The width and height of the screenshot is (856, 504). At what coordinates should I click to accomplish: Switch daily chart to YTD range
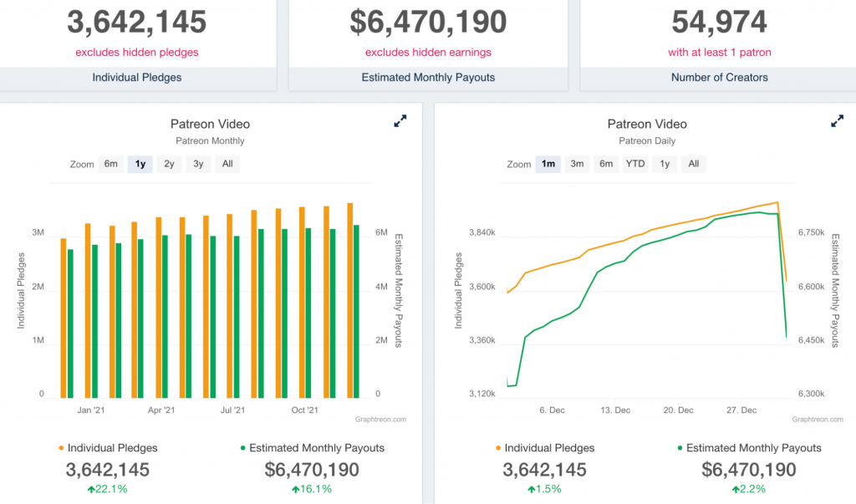coord(635,164)
